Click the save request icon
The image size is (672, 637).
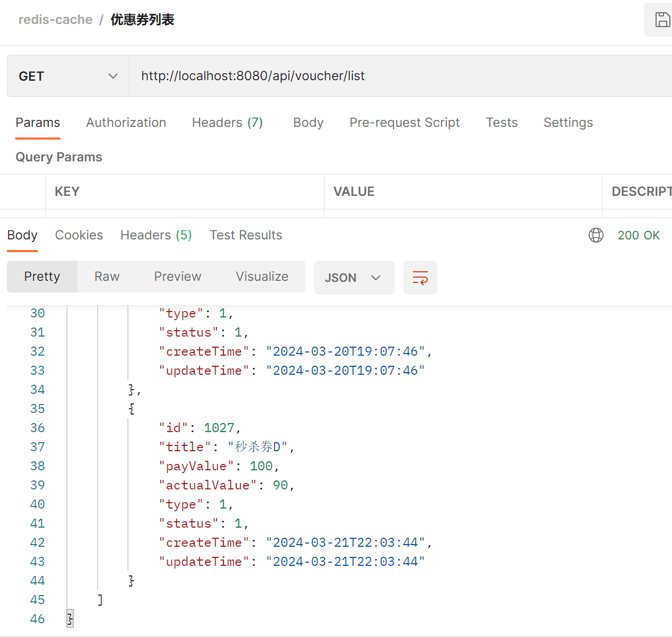[x=662, y=20]
